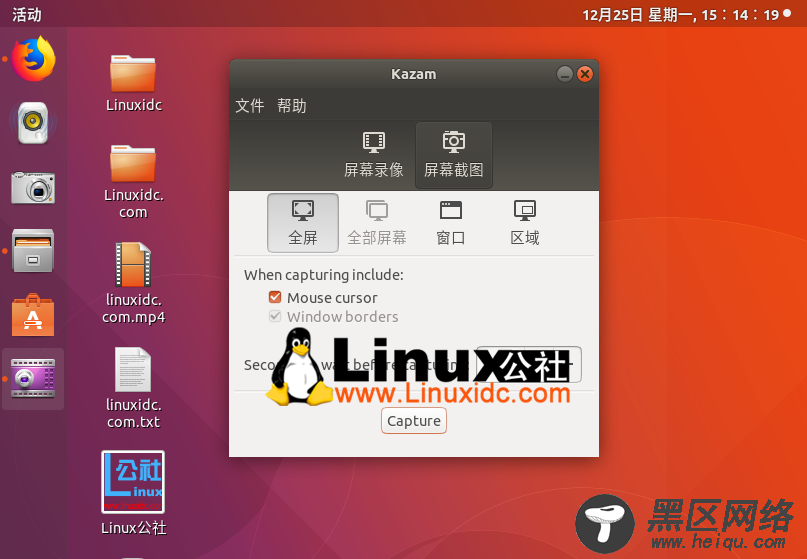The image size is (807, 559).
Task: Open Ubuntu Software store in dock
Action: tap(33, 315)
